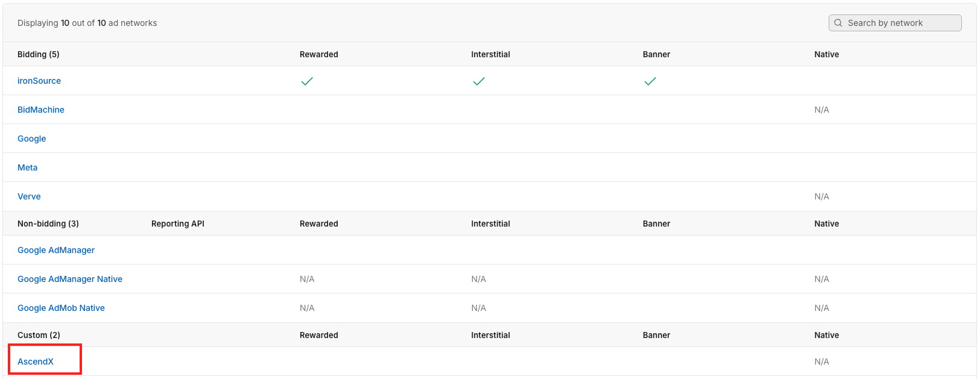
Task: Click the Rewarded header in Non-bidding section
Action: pyautogui.click(x=319, y=224)
